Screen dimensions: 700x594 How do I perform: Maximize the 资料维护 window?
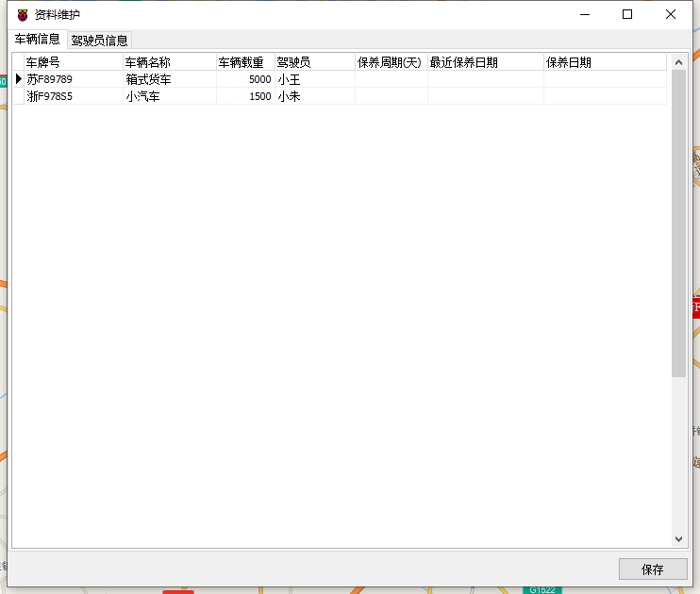(627, 15)
